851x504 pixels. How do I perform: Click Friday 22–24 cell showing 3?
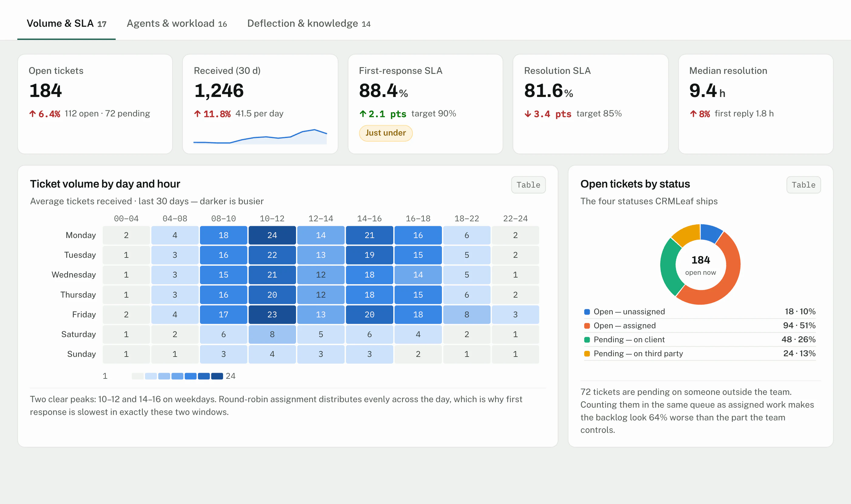click(x=515, y=315)
